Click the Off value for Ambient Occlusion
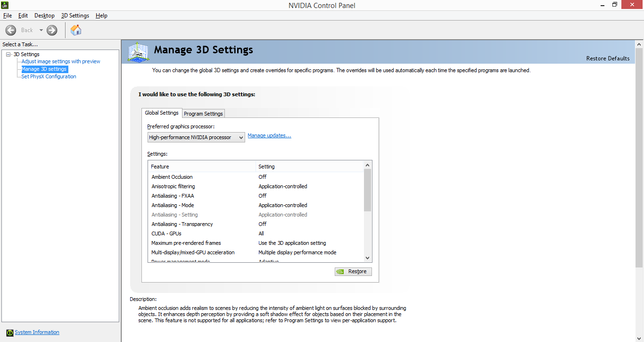 coord(263,177)
